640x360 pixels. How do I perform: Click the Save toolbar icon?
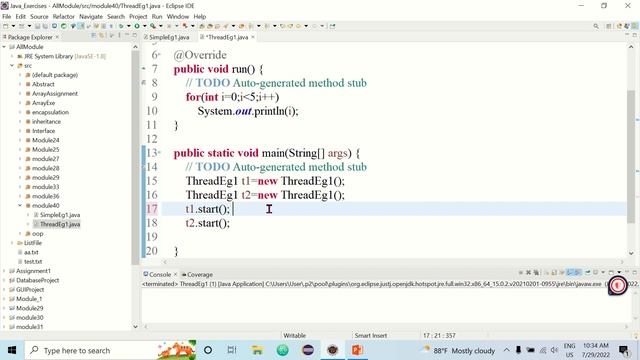pyautogui.click(x=37, y=26)
